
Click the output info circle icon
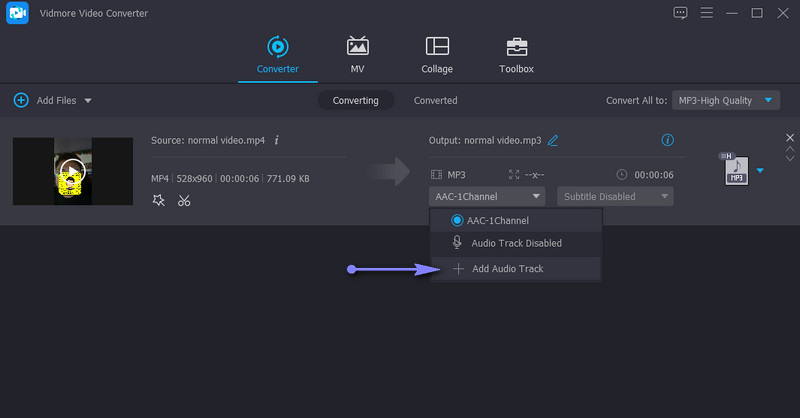667,141
